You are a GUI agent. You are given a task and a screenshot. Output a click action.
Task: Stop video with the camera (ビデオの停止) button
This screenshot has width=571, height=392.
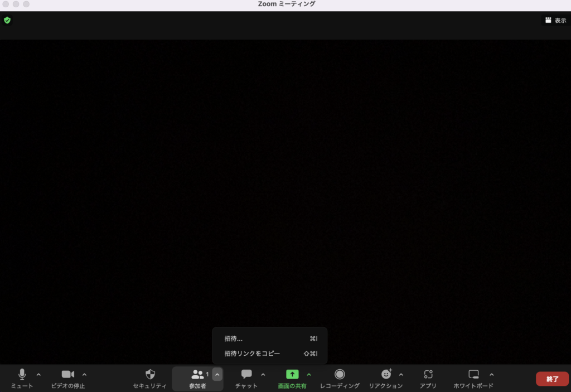(68, 375)
